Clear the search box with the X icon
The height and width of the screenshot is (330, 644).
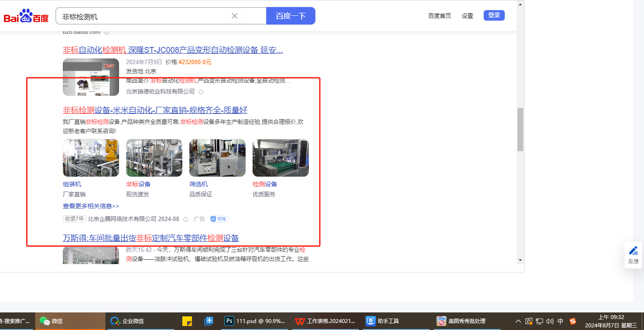pos(235,16)
